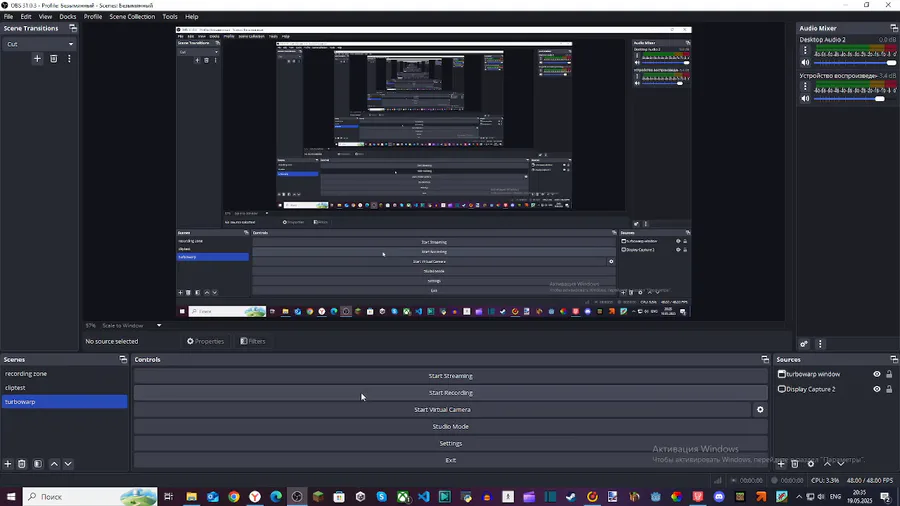Show hidden system tray icons chevron
This screenshot has height=506, width=900.
coord(799,497)
